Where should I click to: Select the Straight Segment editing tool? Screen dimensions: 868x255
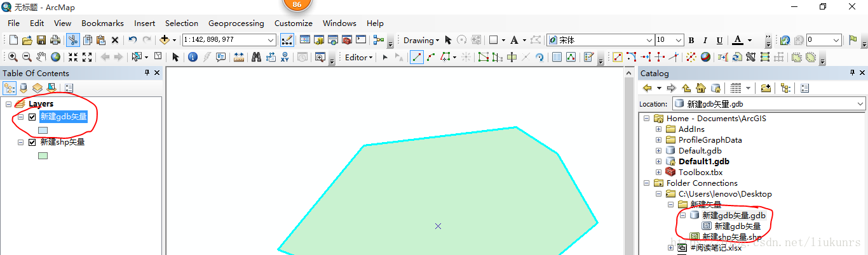[417, 57]
